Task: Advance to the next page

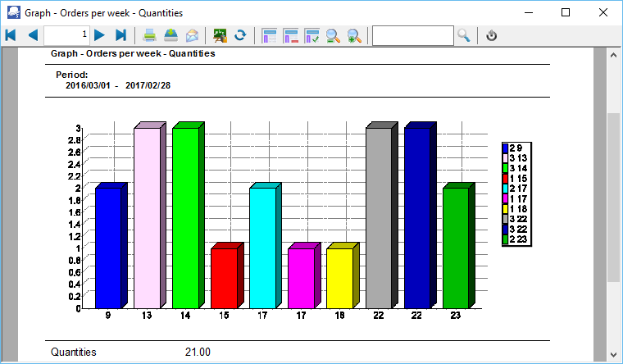Action: point(99,35)
